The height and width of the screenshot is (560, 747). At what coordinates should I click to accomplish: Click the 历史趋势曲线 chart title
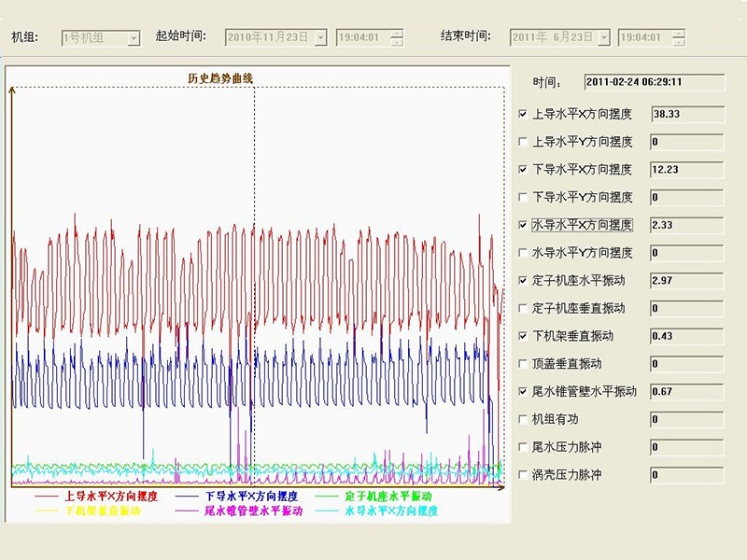click(x=220, y=78)
